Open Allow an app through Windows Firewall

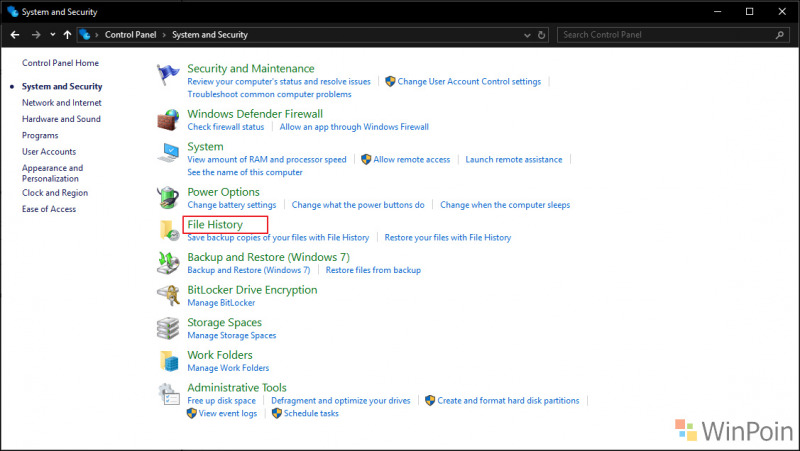click(x=354, y=127)
